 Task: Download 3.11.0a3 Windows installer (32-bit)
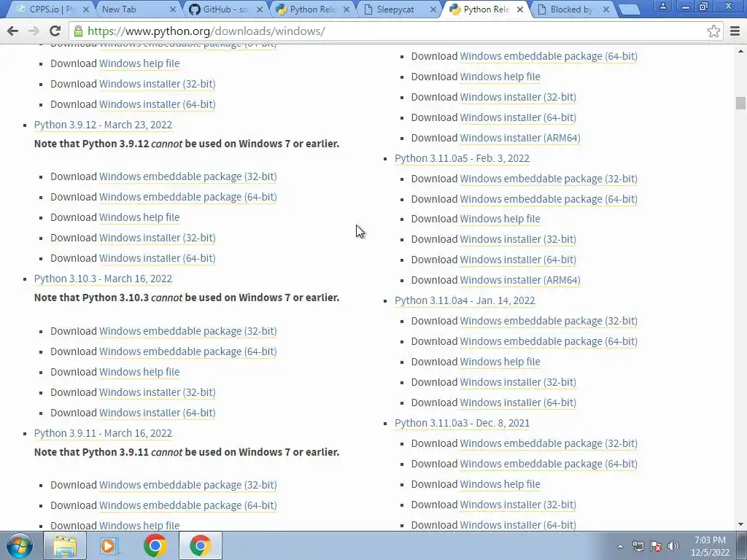tap(518, 505)
